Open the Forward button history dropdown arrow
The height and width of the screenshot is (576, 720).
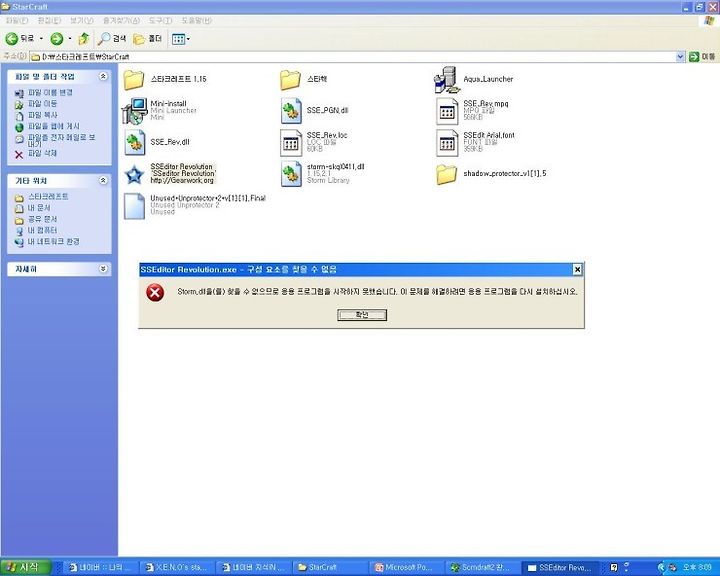[x=70, y=39]
